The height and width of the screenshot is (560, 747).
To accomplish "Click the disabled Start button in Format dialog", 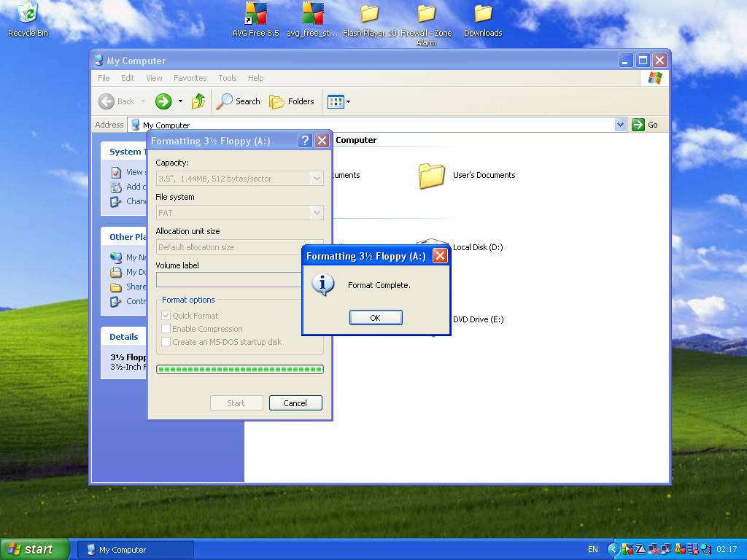I will [x=236, y=402].
